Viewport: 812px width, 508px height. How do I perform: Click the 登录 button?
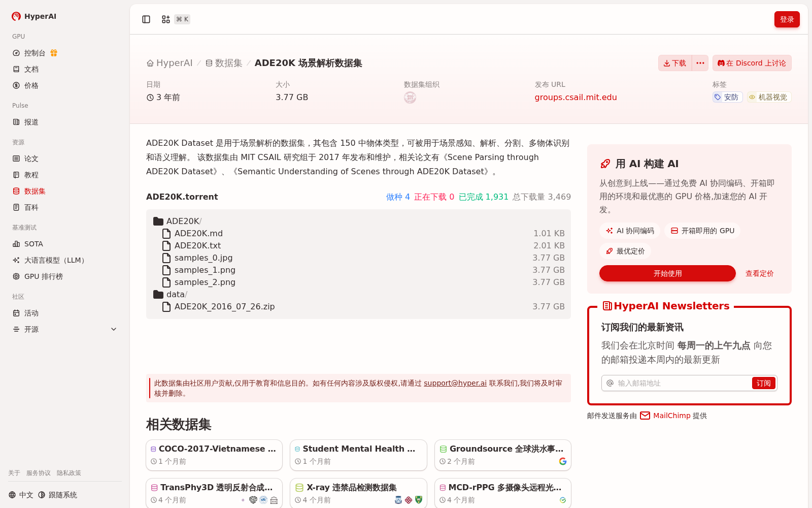pos(787,19)
